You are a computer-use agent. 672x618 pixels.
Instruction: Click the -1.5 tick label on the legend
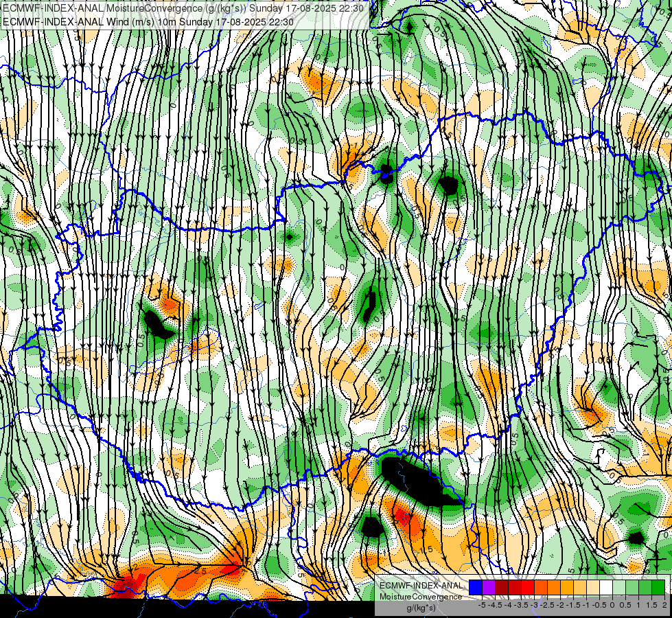click(x=573, y=605)
